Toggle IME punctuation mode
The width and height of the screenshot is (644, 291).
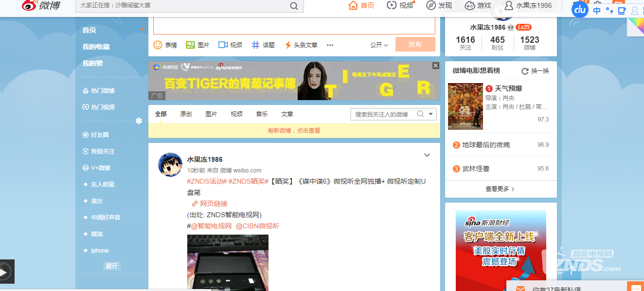(609, 11)
